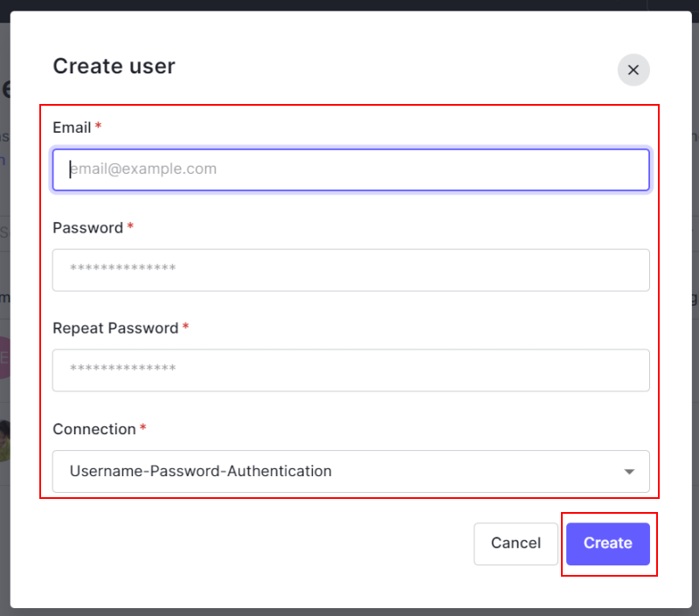Viewport: 699px width, 616px height.
Task: Focus the Password input field
Action: pos(350,270)
